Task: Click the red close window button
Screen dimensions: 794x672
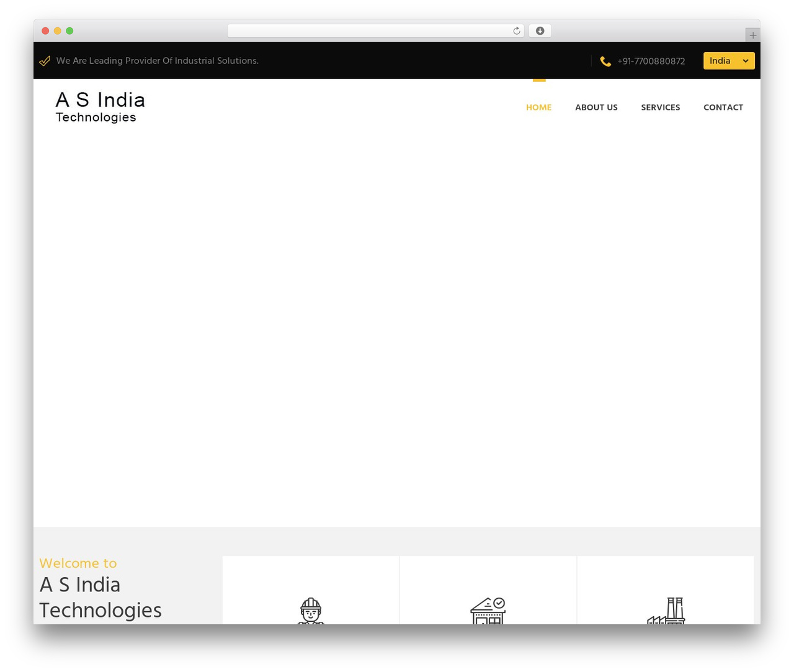Action: click(x=45, y=31)
